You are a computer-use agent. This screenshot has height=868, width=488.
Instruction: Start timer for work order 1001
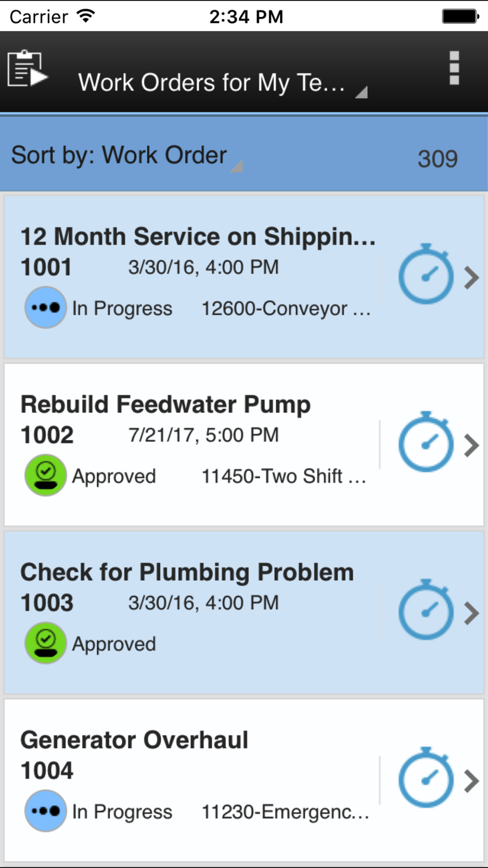click(426, 274)
